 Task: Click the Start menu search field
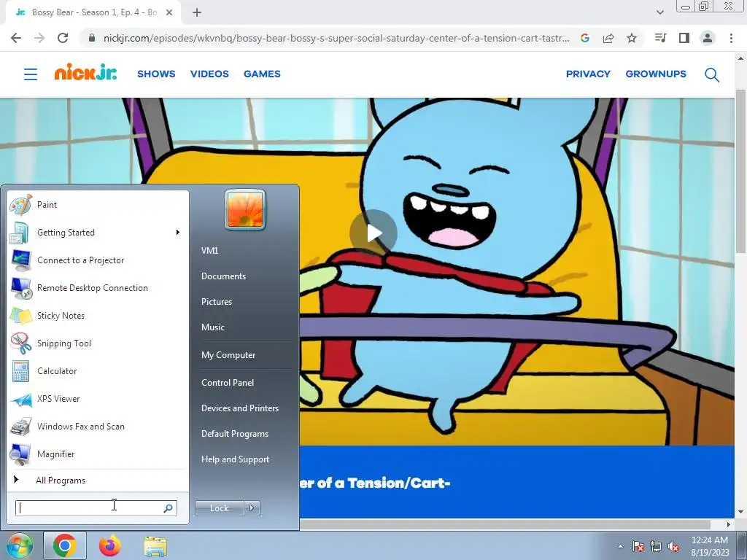tap(96, 508)
